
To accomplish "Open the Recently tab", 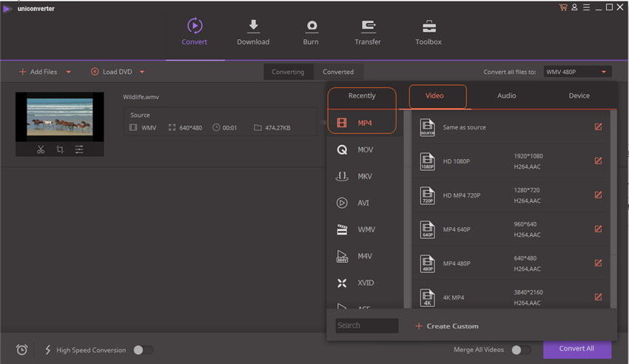I will click(x=362, y=96).
